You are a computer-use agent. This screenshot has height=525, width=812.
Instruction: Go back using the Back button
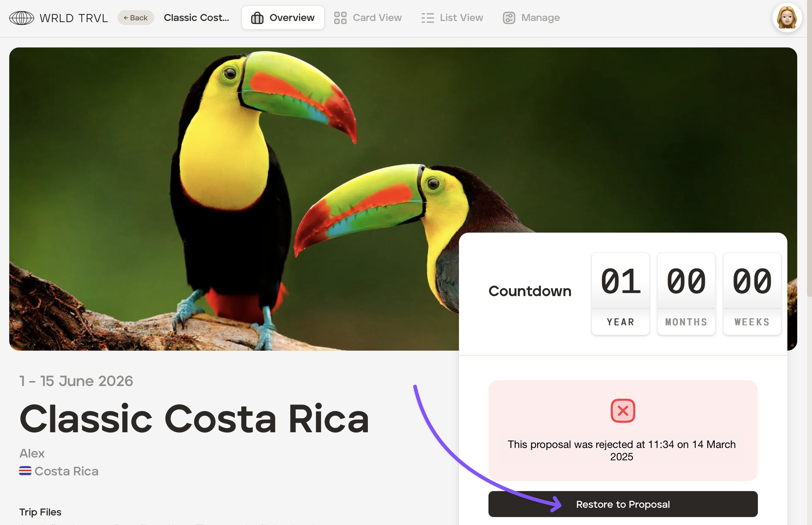(135, 18)
